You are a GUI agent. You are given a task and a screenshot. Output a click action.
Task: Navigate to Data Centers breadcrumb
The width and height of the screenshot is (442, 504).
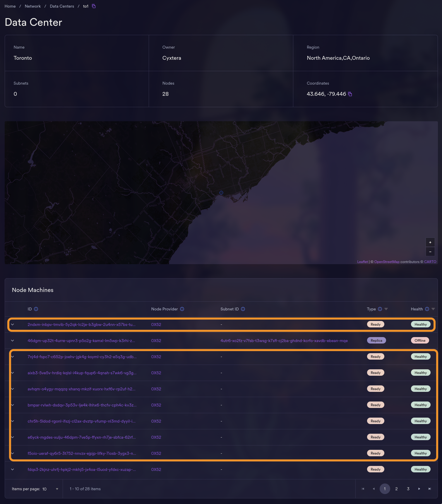click(x=62, y=6)
